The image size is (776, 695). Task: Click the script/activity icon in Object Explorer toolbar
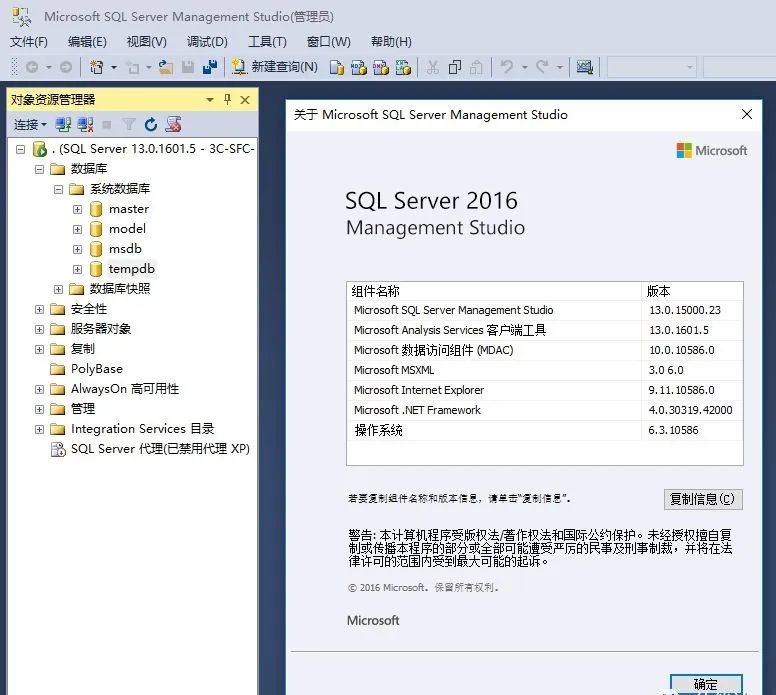[x=173, y=124]
